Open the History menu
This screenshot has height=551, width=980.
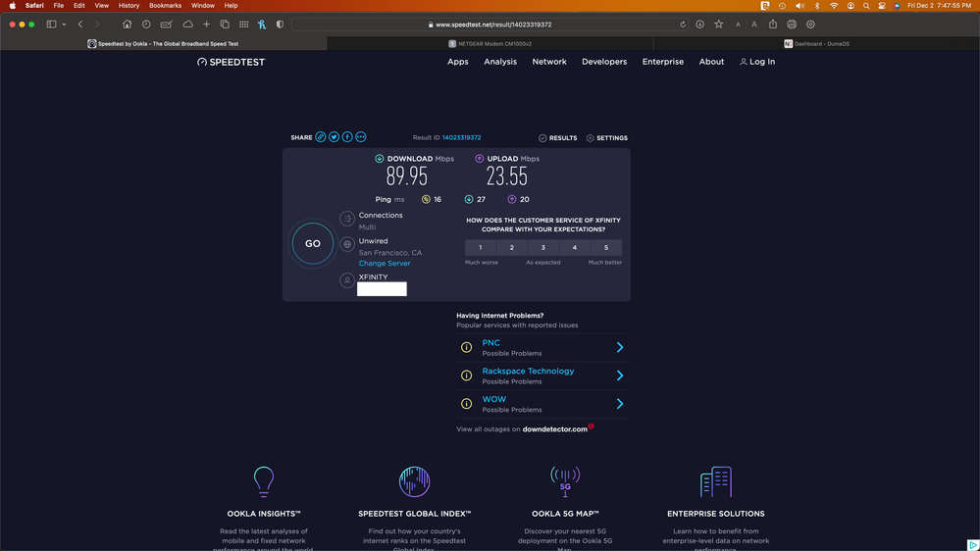click(x=129, y=6)
